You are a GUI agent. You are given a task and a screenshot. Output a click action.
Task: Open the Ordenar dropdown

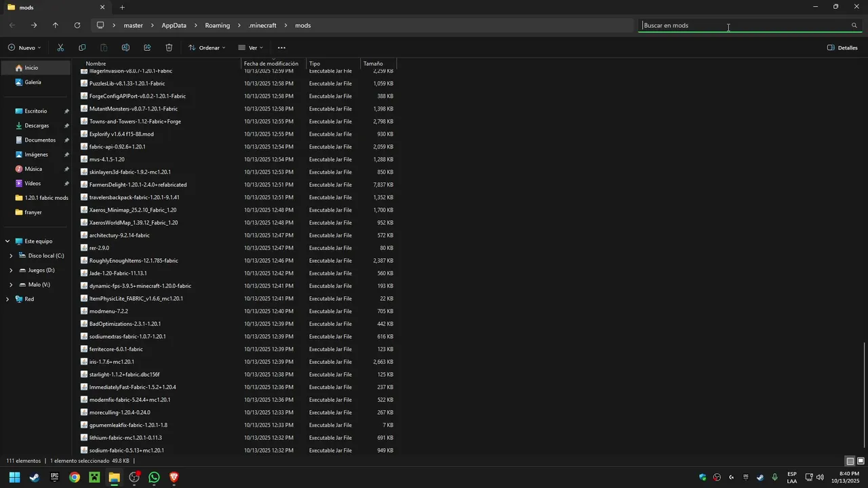tap(207, 47)
